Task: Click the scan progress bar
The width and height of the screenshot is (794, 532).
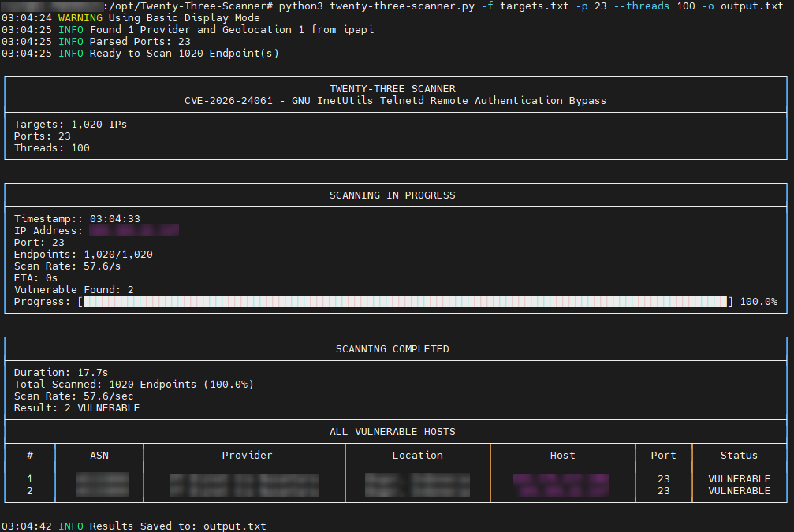Action: click(405, 302)
